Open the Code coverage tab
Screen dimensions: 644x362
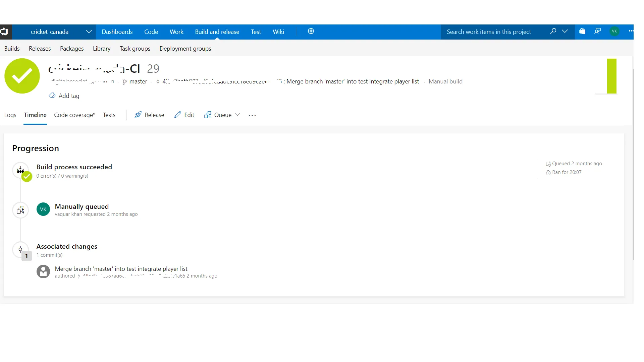point(74,115)
